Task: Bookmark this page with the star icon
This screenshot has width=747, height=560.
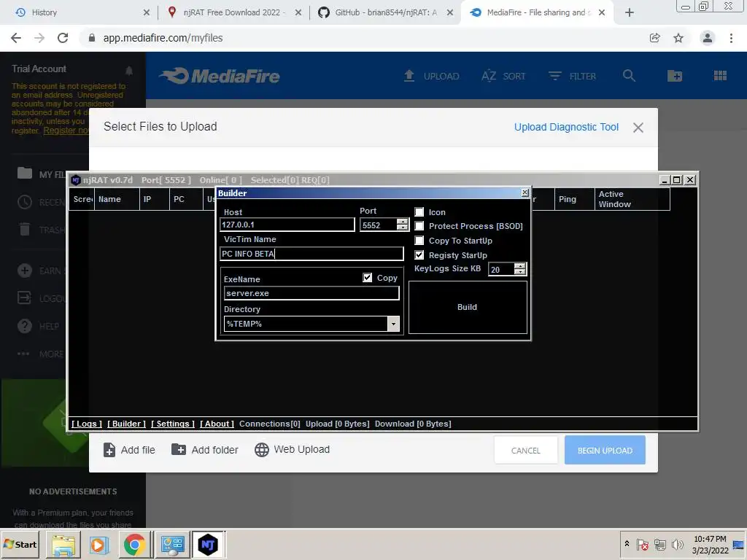Action: point(678,38)
